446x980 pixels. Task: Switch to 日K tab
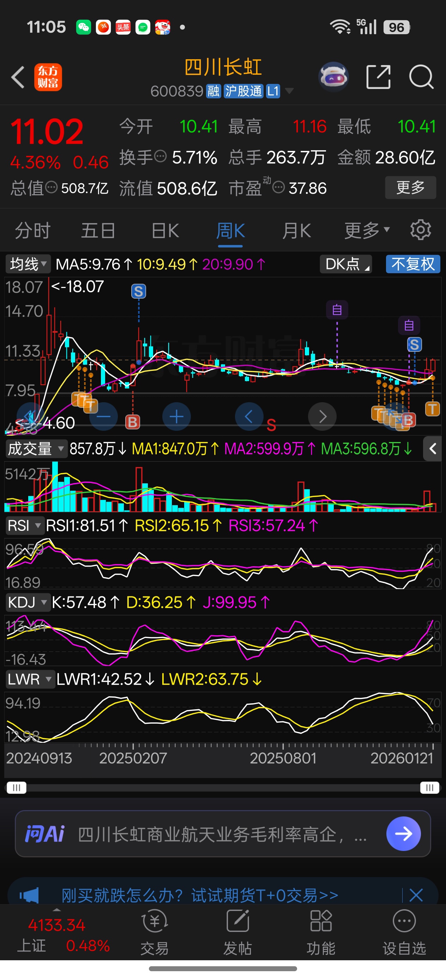point(165,230)
